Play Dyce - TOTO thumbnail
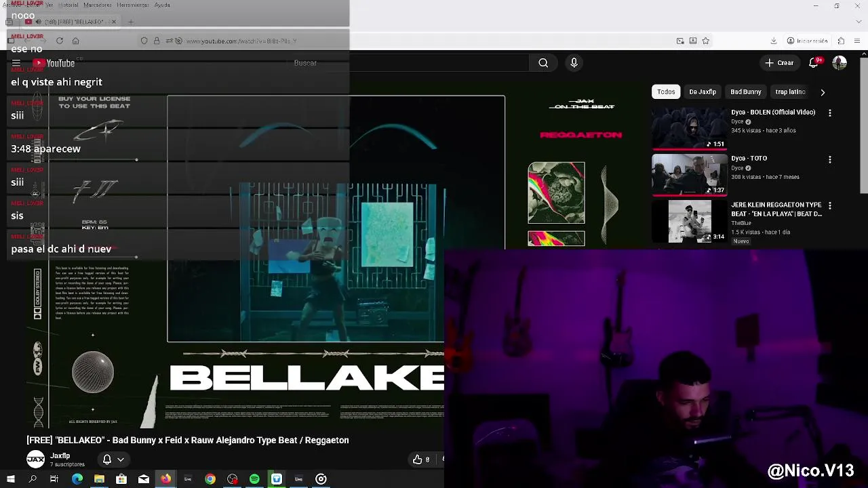 coord(689,175)
